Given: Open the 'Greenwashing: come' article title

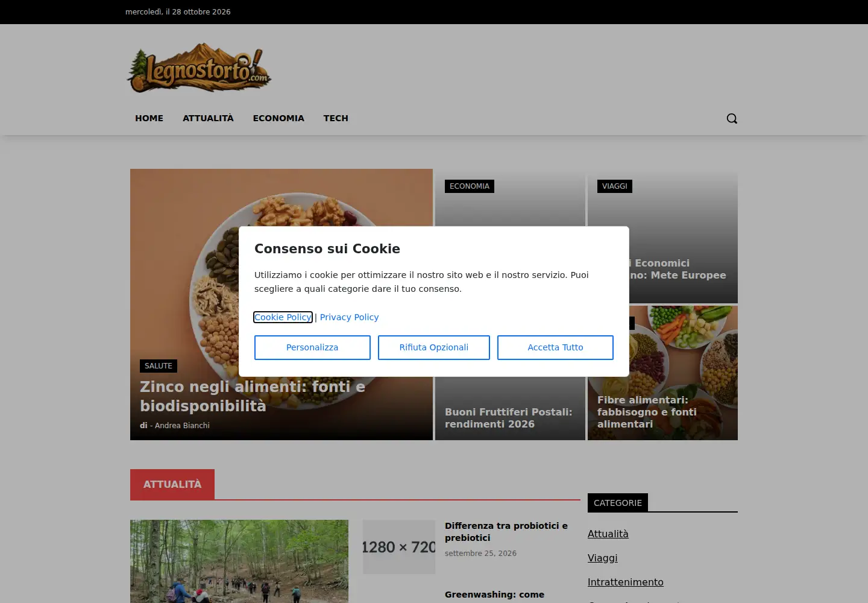Looking at the screenshot, I should 494,595.
